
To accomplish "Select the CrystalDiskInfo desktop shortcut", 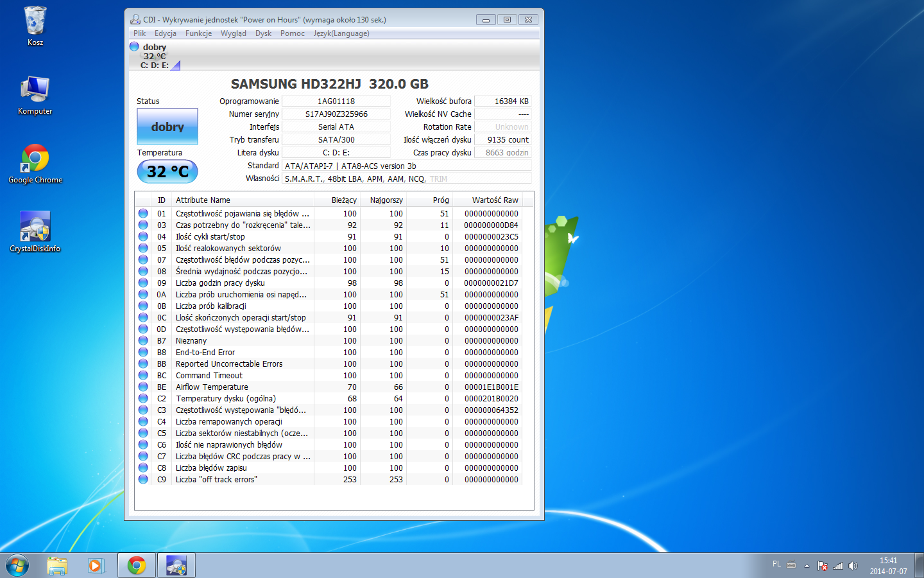I will (x=35, y=232).
